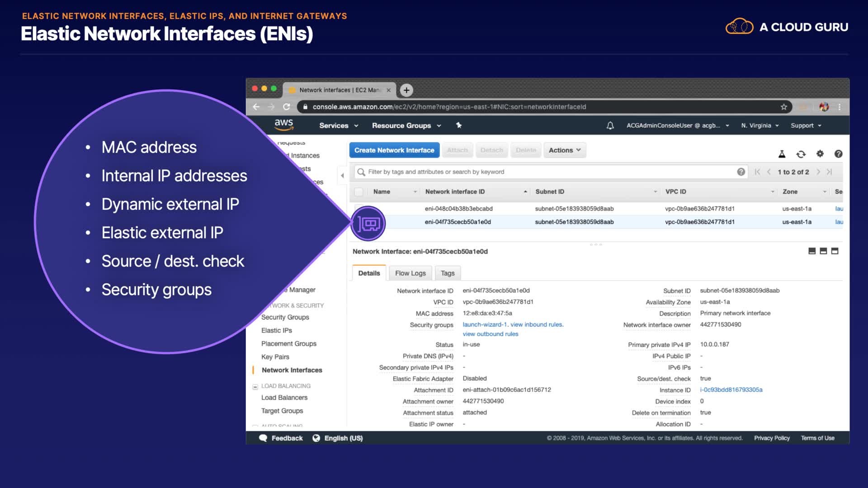Click Create Network Interface button
This screenshot has width=868, height=488.
pos(394,150)
